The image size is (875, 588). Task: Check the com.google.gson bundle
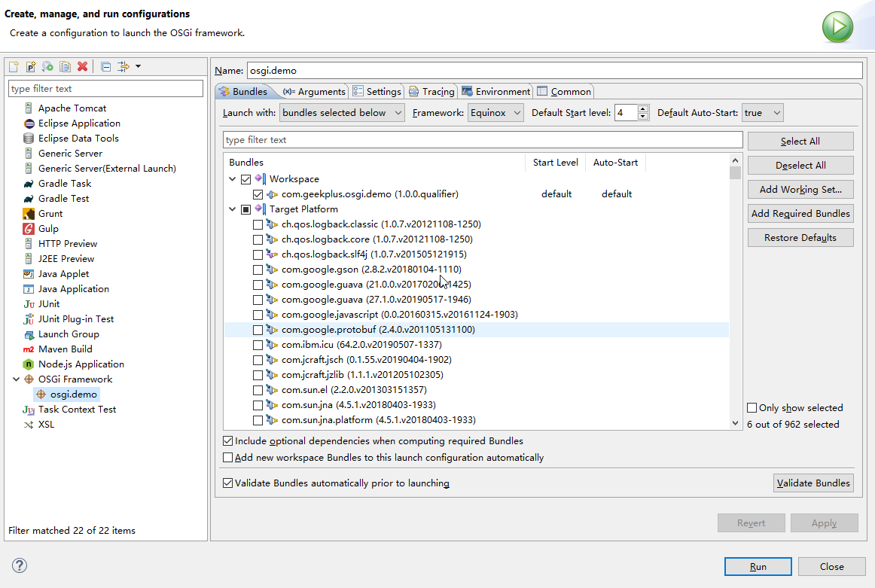[258, 270]
